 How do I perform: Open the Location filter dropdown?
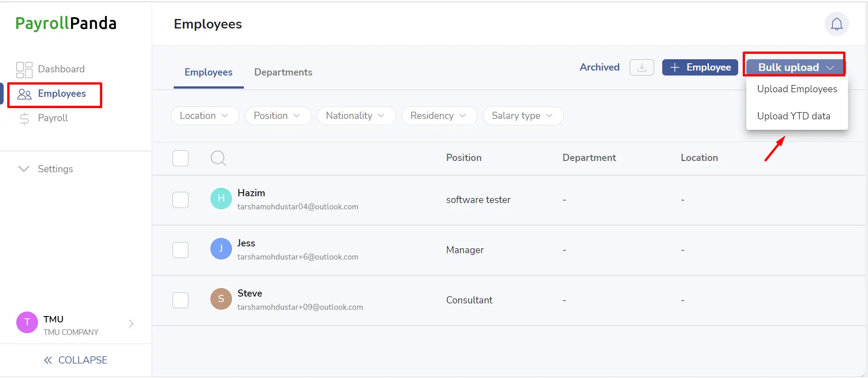tap(205, 116)
